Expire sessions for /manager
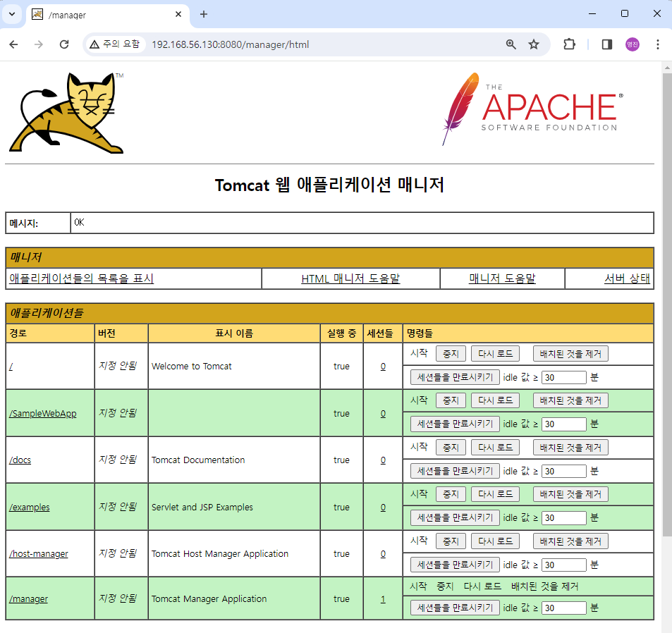 pos(455,608)
